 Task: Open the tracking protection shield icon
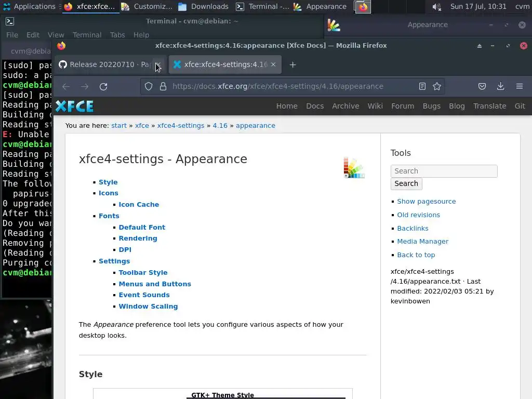coord(149,87)
